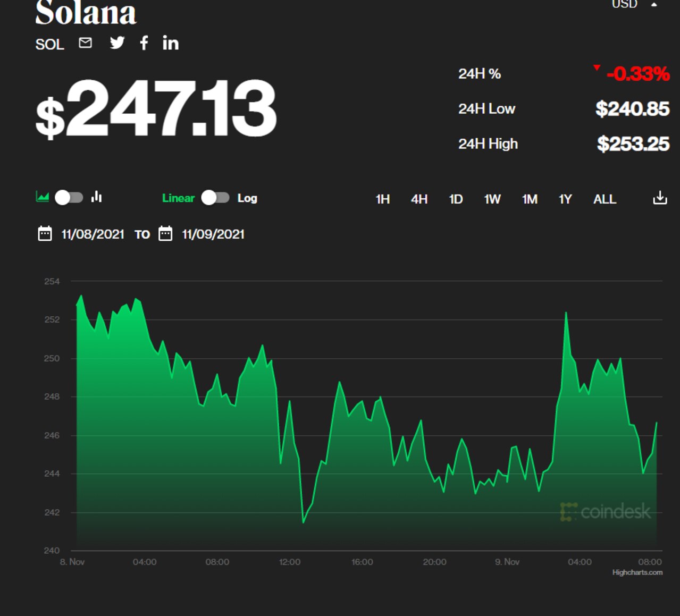Image resolution: width=680 pixels, height=616 pixels.
Task: Select the 1W time range
Action: coord(492,199)
